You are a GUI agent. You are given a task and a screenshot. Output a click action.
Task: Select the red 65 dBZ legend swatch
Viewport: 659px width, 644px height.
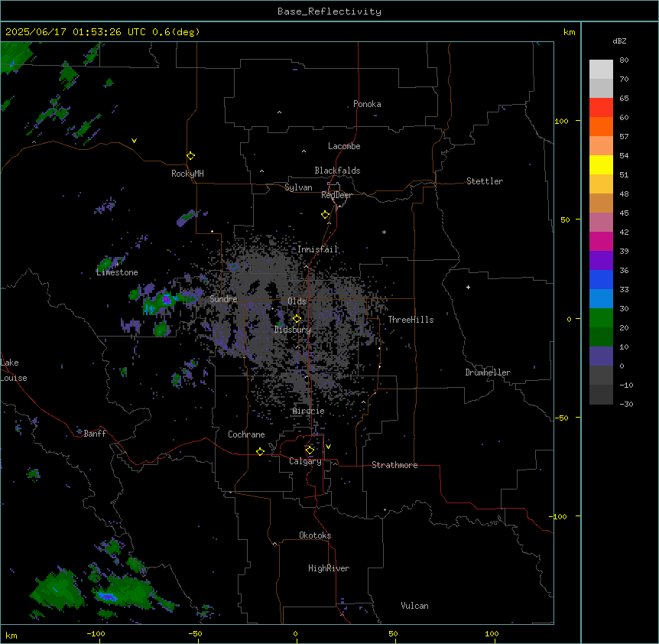tap(601, 107)
